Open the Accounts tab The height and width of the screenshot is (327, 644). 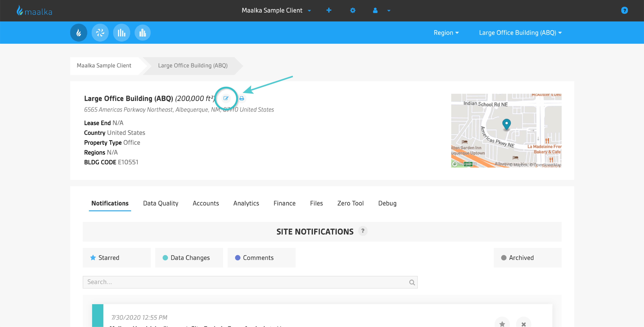(206, 203)
